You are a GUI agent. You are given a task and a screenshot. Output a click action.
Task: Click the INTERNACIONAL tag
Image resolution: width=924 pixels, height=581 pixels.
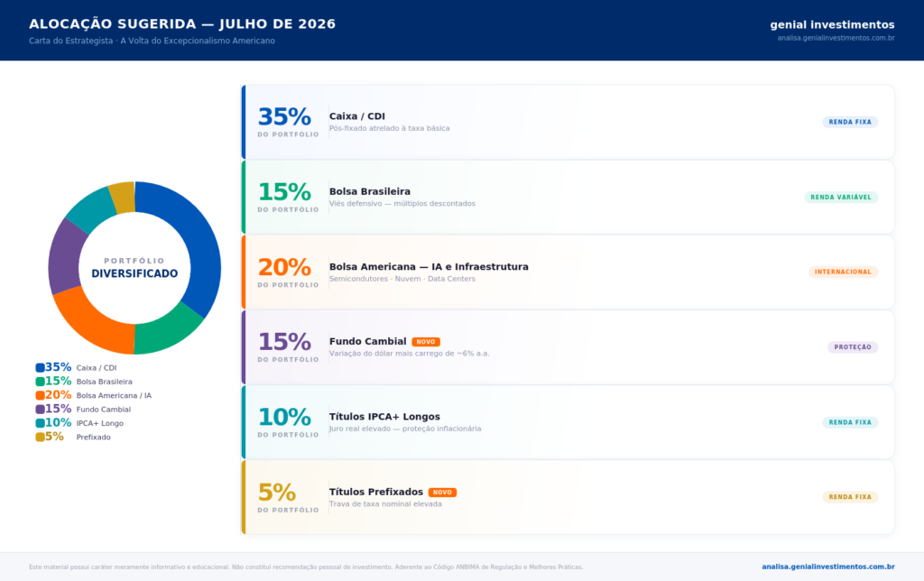tap(843, 272)
